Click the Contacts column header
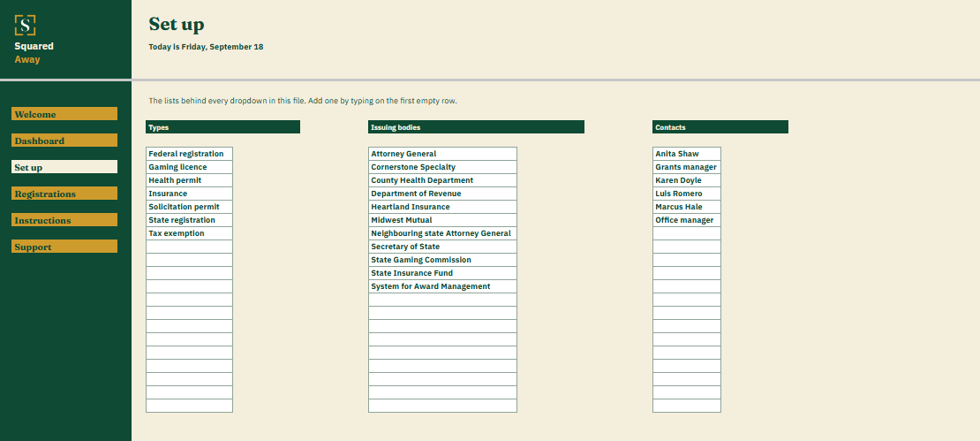This screenshot has height=441, width=980. 720,127
